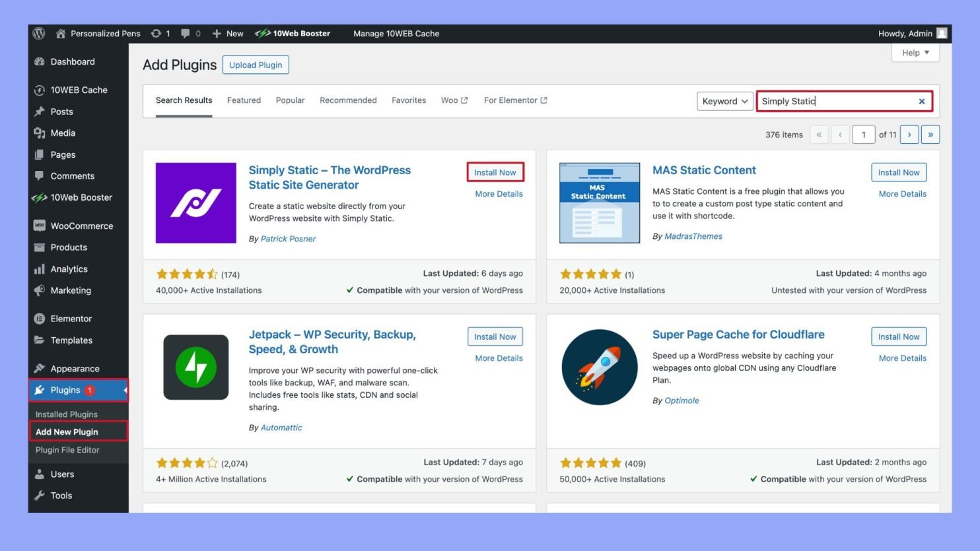
Task: Click the Plugins plug icon in sidebar
Action: 40,390
